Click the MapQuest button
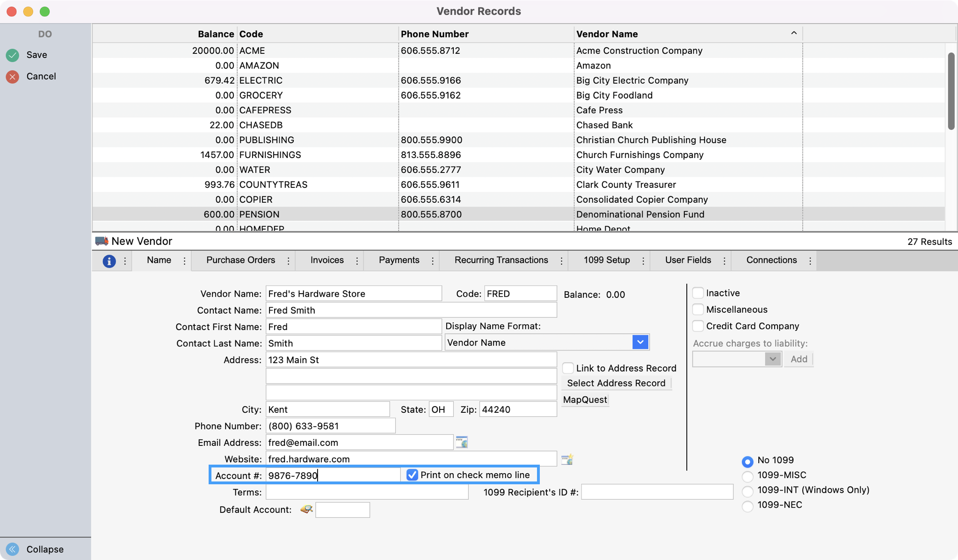This screenshot has width=958, height=560. click(x=585, y=400)
